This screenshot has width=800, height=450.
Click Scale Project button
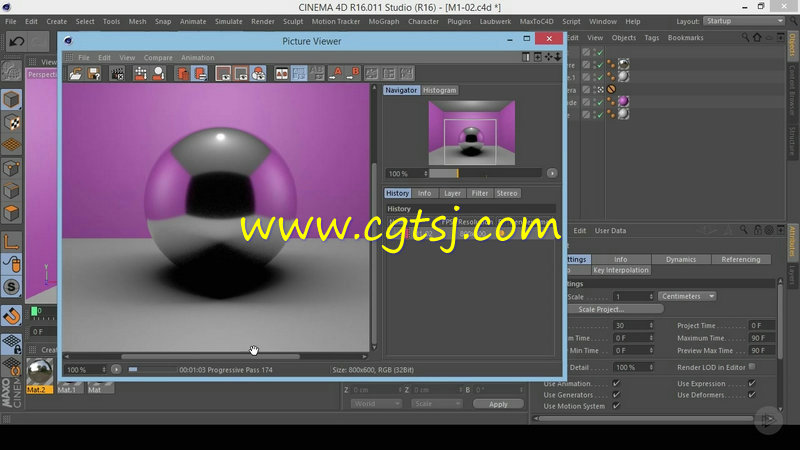[614, 309]
